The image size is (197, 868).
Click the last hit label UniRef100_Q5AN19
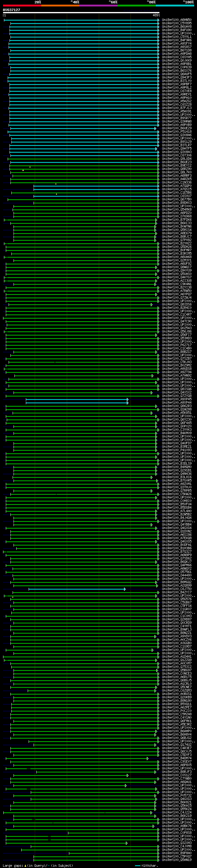coord(177,860)
